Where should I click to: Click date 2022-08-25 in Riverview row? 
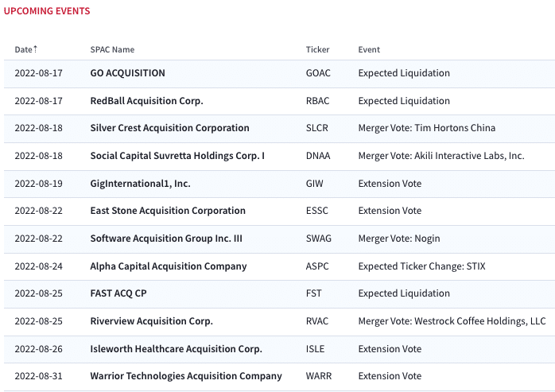(39, 321)
